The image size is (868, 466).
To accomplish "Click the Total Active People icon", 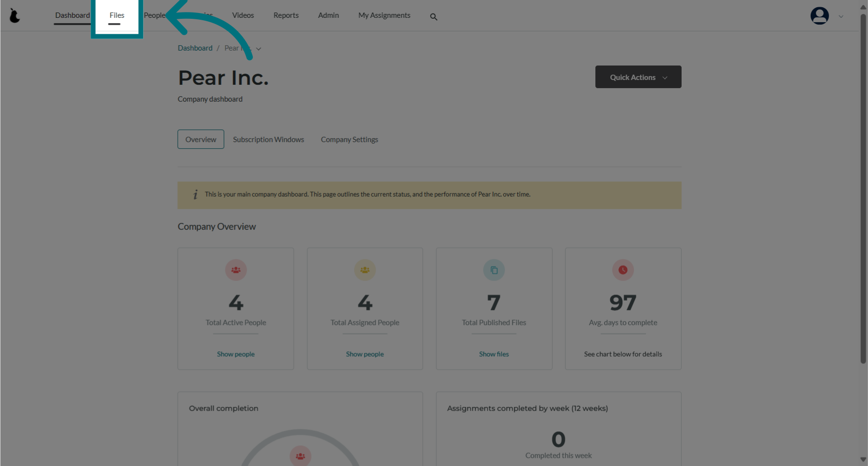I will pos(236,270).
